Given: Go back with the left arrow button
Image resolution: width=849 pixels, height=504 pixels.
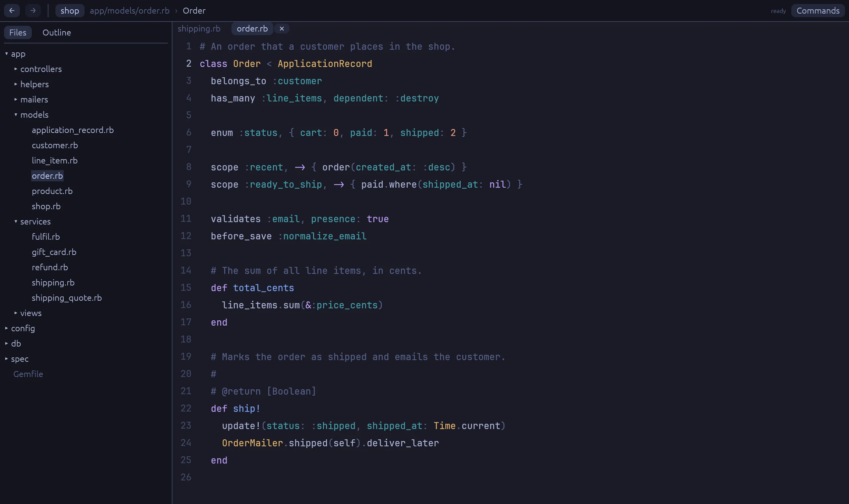Looking at the screenshot, I should 12,11.
